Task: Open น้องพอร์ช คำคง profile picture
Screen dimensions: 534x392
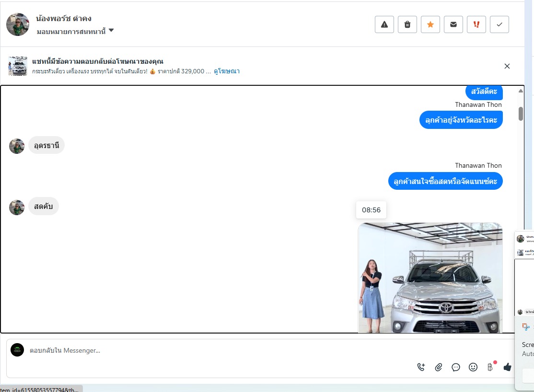Action: (18, 24)
